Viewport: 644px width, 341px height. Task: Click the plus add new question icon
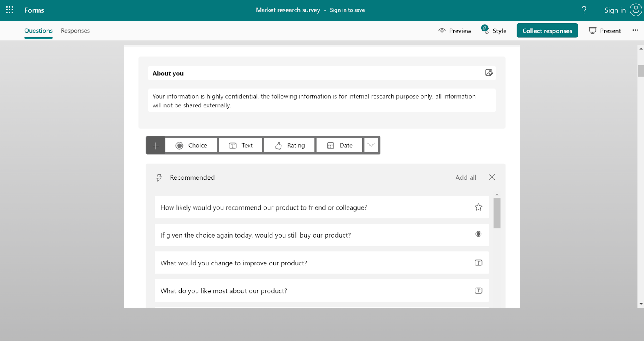(x=156, y=146)
